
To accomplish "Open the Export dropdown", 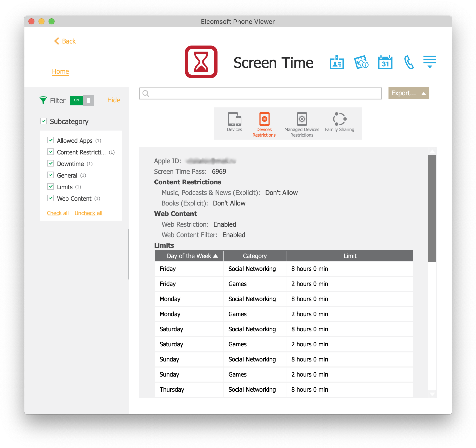I will coord(408,93).
